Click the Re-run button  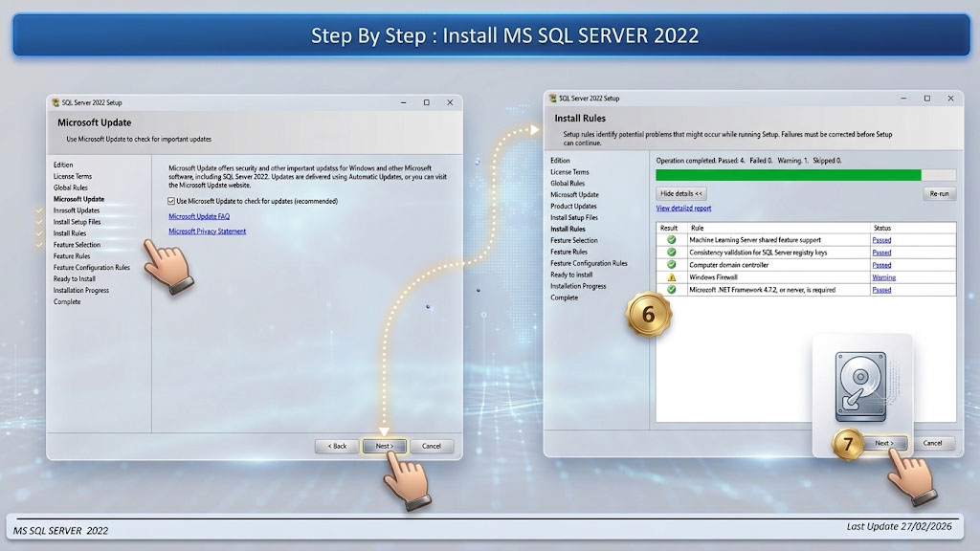tap(939, 193)
